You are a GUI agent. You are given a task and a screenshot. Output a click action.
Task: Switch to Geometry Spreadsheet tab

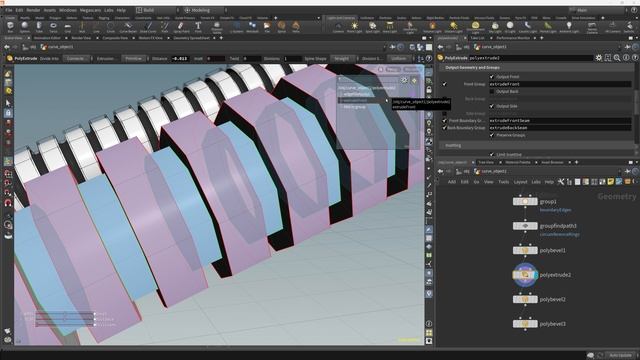click(191, 38)
